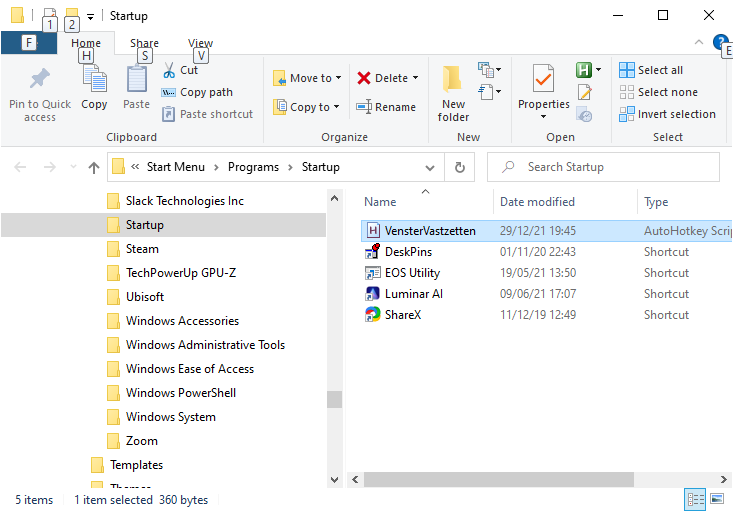Select the Zoom folder in tree
Screen dimensions: 733x512
pyautogui.click(x=132, y=441)
